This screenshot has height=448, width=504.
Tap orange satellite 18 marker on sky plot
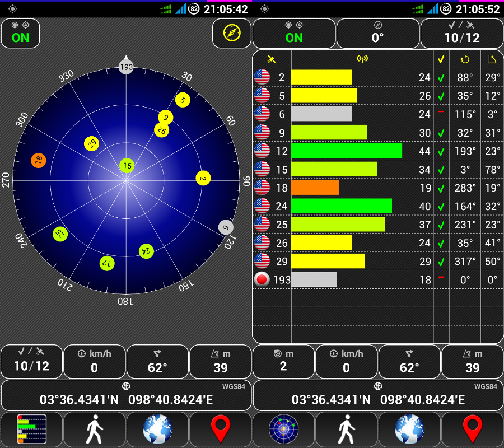coord(39,161)
